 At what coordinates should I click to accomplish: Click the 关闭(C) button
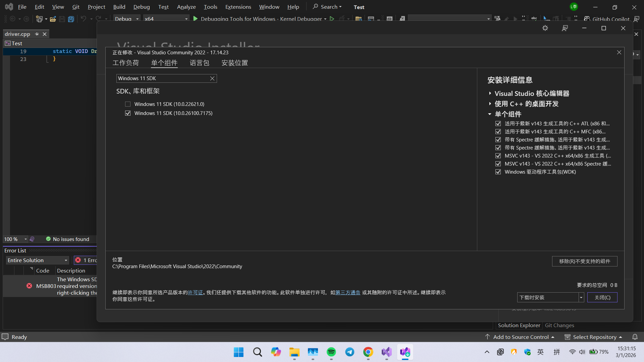click(x=602, y=297)
